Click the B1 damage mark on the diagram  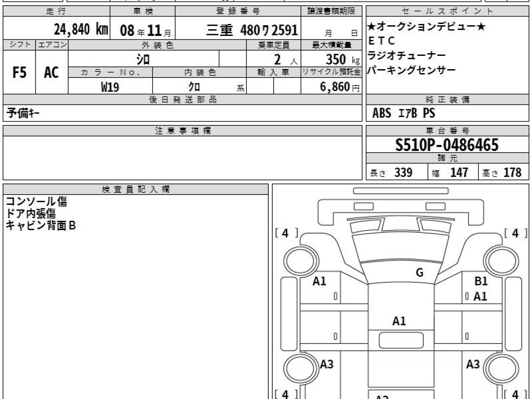click(481, 281)
